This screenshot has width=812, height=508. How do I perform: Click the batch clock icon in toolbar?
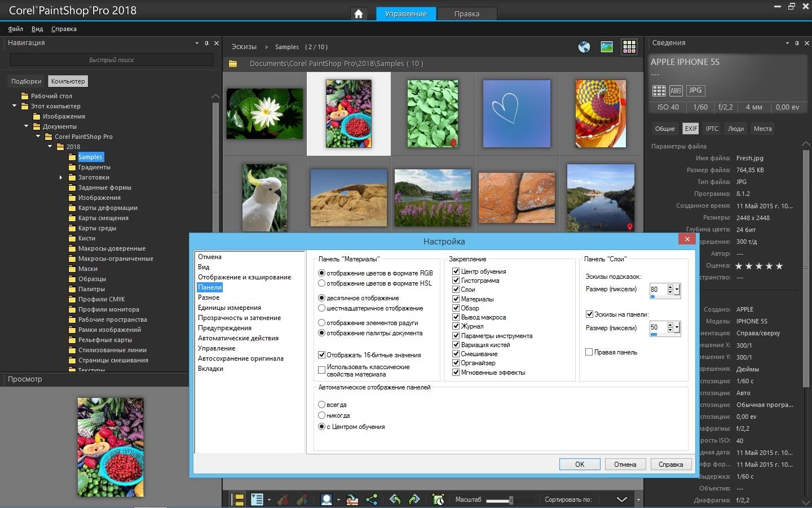pos(438,500)
